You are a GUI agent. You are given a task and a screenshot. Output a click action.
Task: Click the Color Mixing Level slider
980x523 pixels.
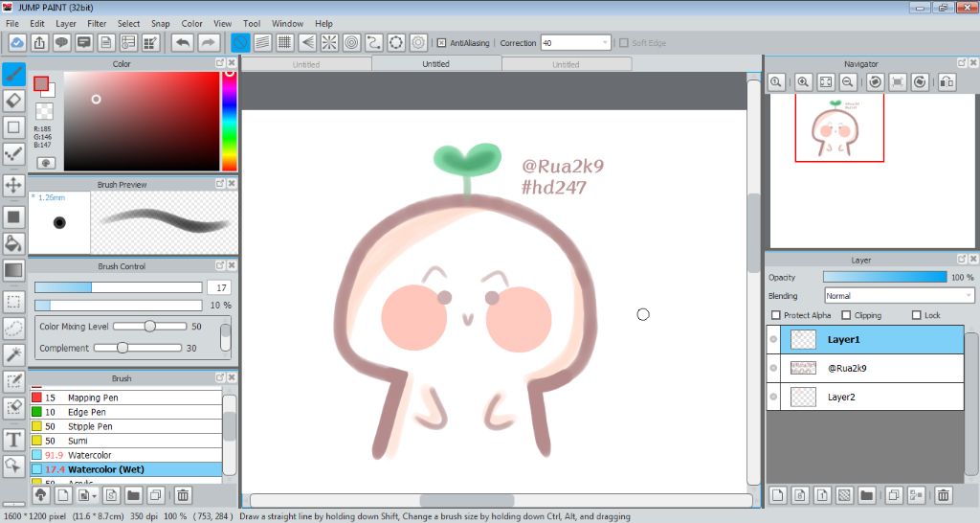click(149, 326)
